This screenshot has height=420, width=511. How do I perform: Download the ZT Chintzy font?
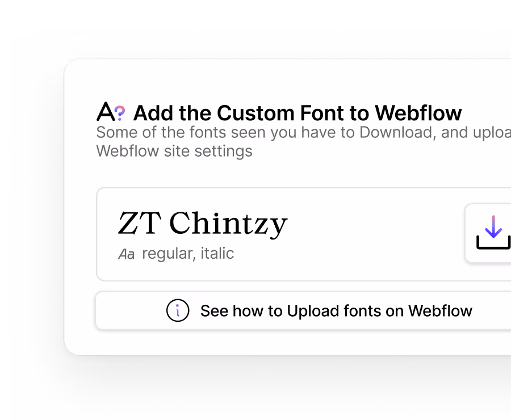tap(488, 233)
